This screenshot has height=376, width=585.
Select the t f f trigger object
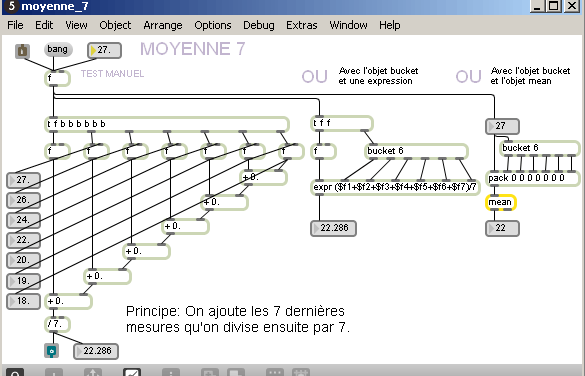[x=342, y=123]
